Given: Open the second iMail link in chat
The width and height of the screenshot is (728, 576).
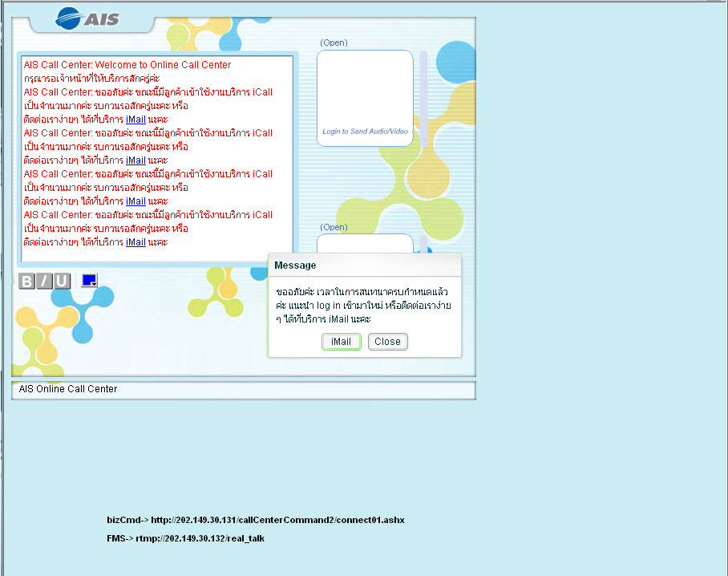Looking at the screenshot, I should (x=135, y=160).
